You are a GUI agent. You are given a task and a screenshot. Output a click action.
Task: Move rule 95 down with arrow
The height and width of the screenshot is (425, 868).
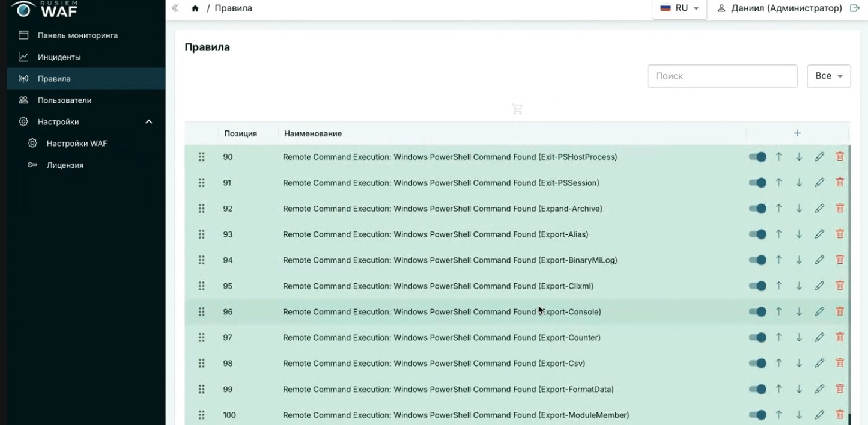click(x=799, y=286)
